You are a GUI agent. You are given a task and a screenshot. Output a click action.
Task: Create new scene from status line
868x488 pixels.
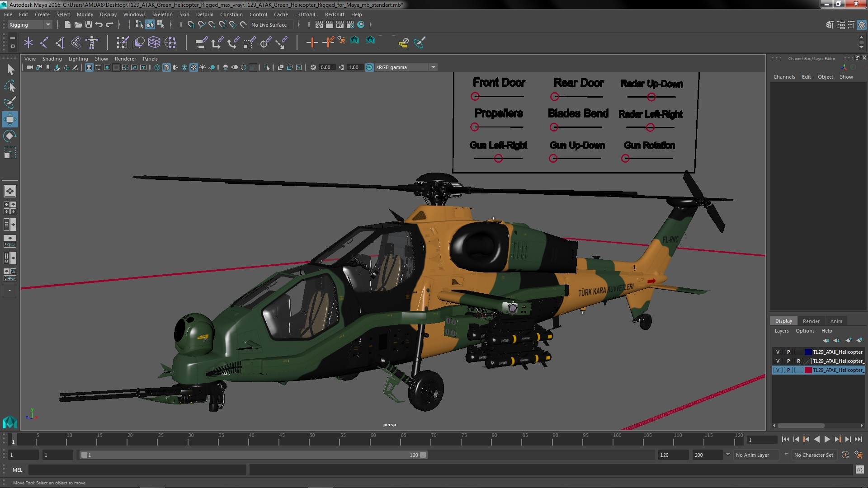[67, 25]
